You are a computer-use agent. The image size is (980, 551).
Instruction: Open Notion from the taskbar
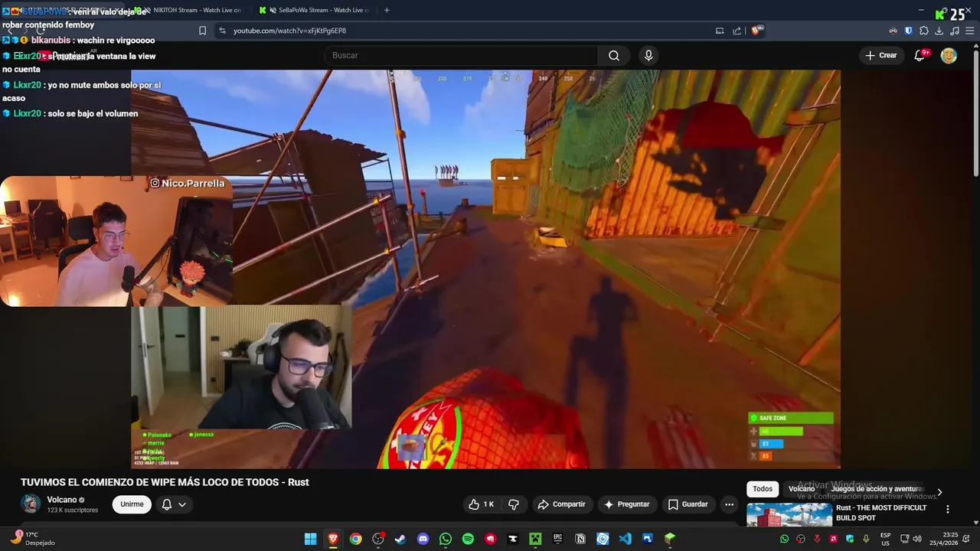(x=580, y=539)
